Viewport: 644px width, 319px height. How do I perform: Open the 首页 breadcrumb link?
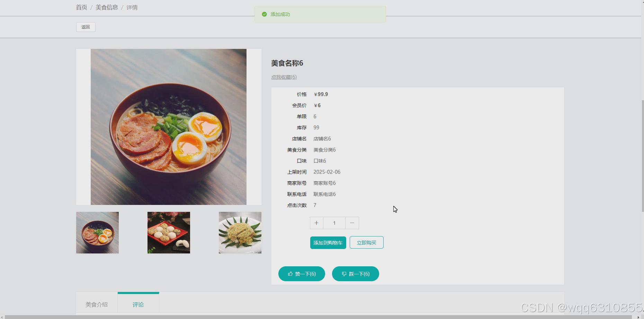(x=81, y=7)
